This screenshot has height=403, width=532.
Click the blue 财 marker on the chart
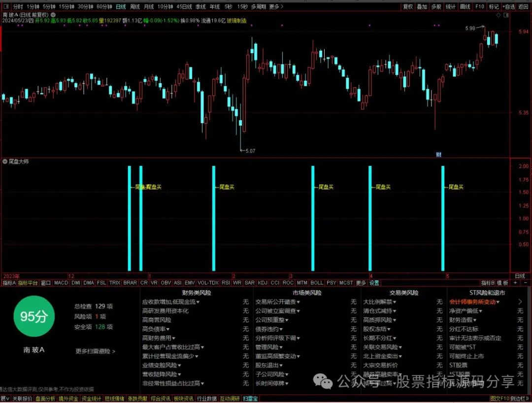438,155
